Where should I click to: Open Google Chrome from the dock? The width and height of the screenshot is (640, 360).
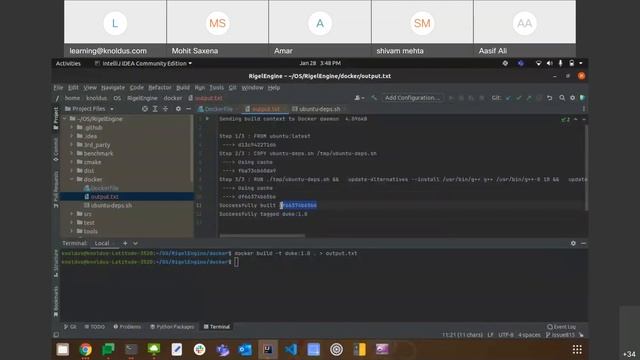click(x=85, y=349)
